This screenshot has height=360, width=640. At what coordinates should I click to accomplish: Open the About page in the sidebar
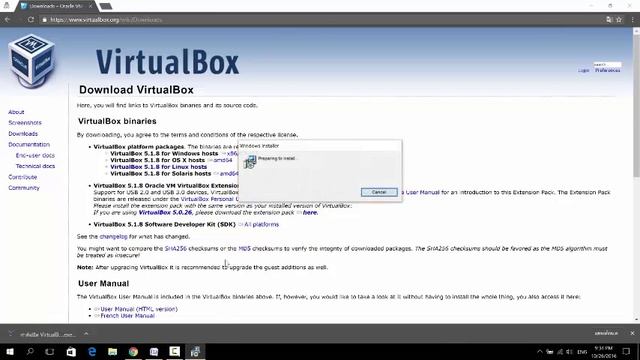tap(16, 112)
